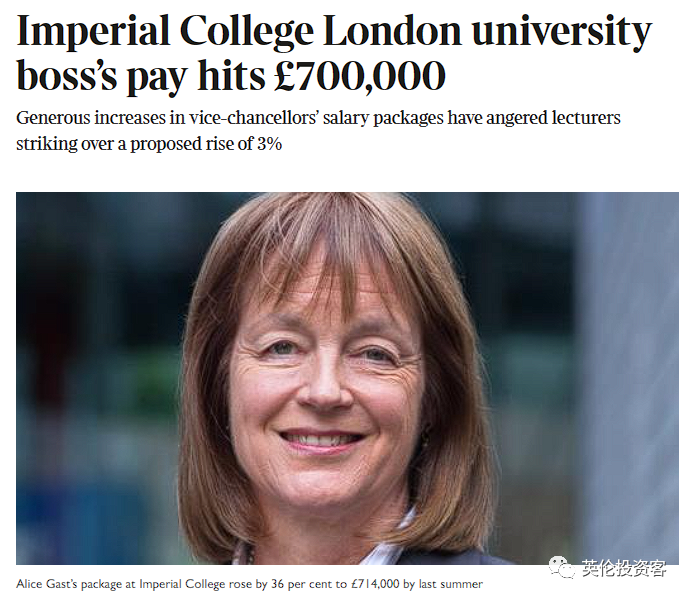Click the word "London" in the headline

click(x=398, y=32)
